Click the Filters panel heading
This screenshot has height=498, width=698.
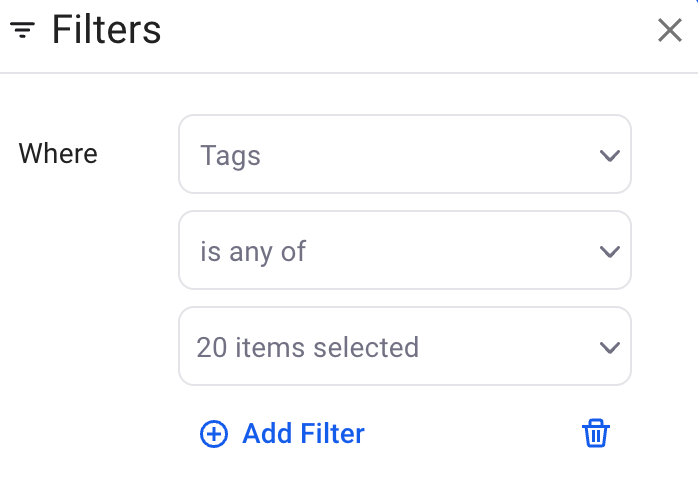106,31
